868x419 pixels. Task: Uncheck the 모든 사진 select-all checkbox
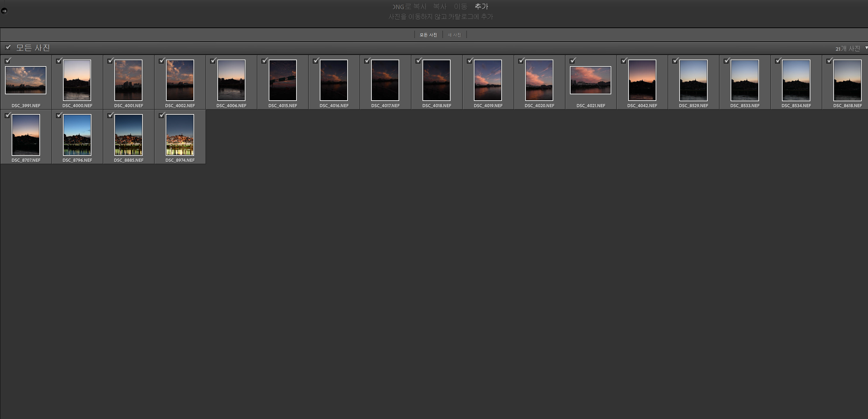click(x=8, y=48)
